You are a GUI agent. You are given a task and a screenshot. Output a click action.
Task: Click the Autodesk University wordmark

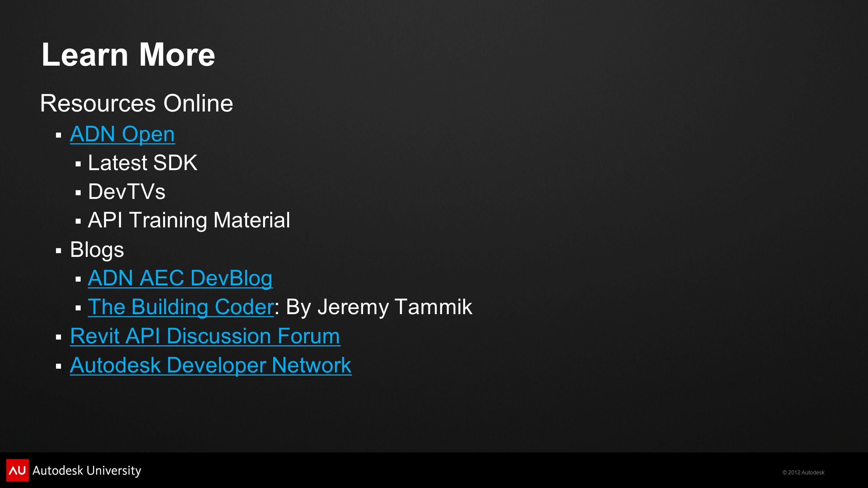(x=87, y=471)
